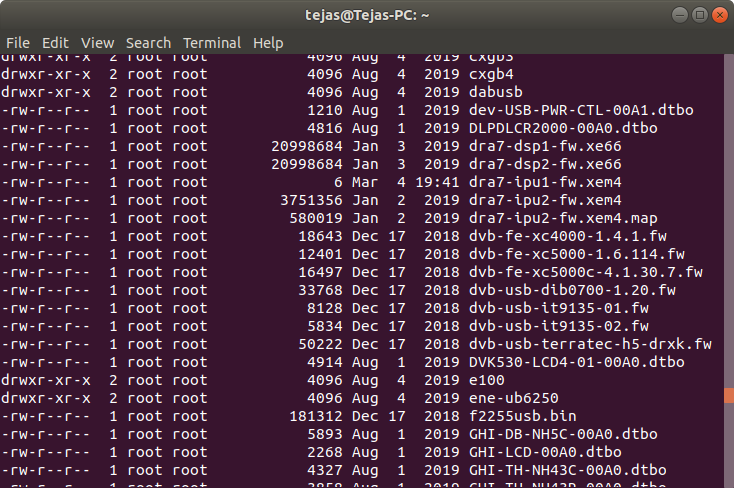This screenshot has width=734, height=488.
Task: Click the cxgb4 directory name
Action: point(491,74)
